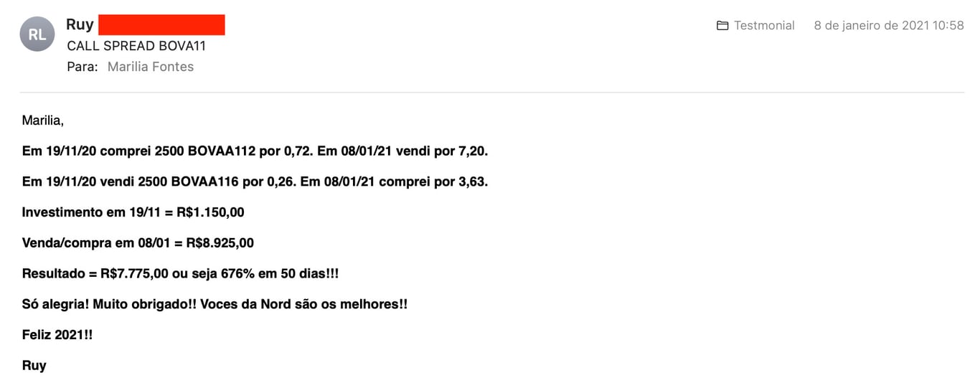Click the Para: field label
The image size is (980, 383).
83,67
